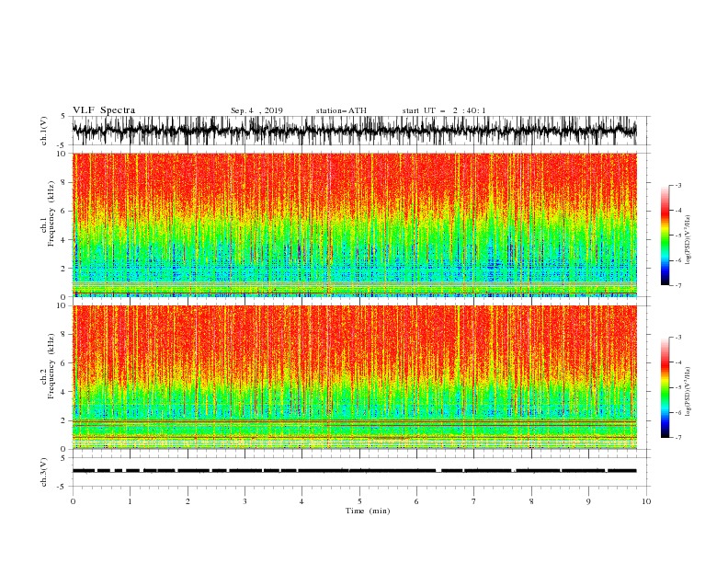The height and width of the screenshot is (563, 728).
Task: Click the "ch.3(V)" axis label
Action: coord(44,472)
